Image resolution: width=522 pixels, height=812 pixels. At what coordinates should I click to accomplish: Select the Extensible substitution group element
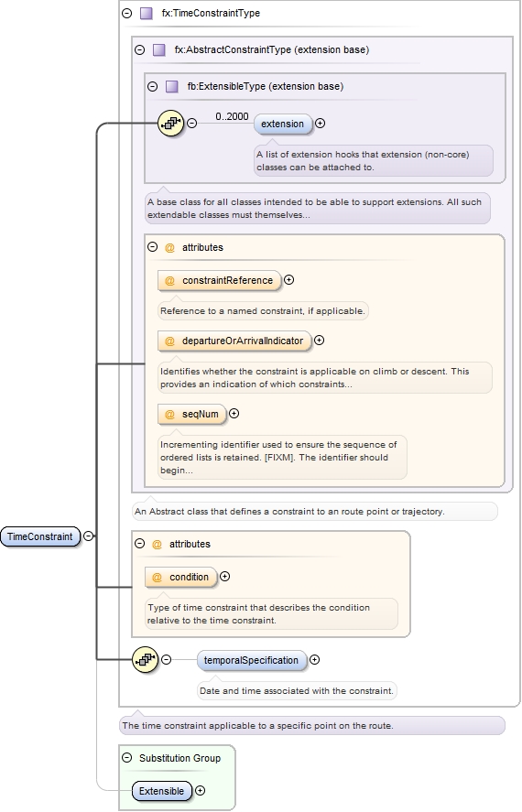(x=161, y=791)
